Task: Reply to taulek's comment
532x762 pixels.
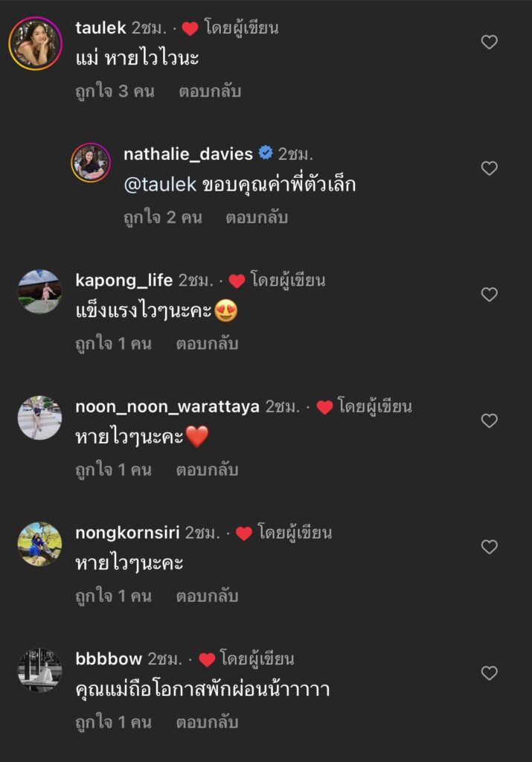Action: pos(210,92)
